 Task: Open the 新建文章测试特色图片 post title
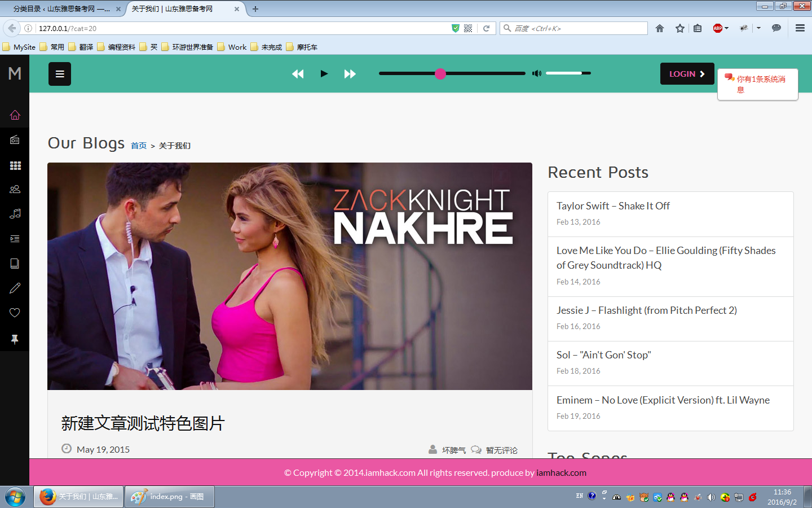pos(143,423)
